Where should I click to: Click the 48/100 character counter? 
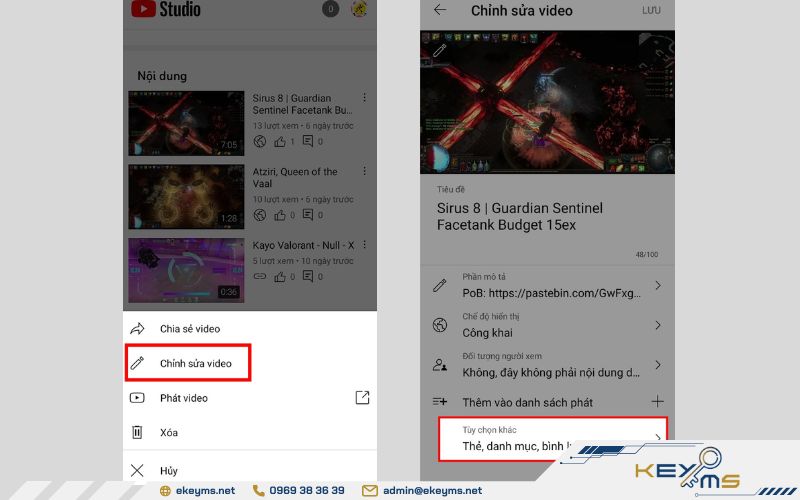[x=647, y=254]
